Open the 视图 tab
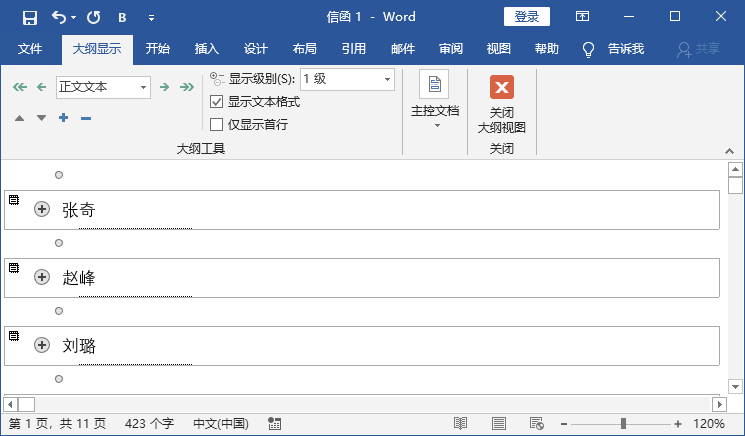Image resolution: width=745 pixels, height=436 pixels. pos(498,49)
